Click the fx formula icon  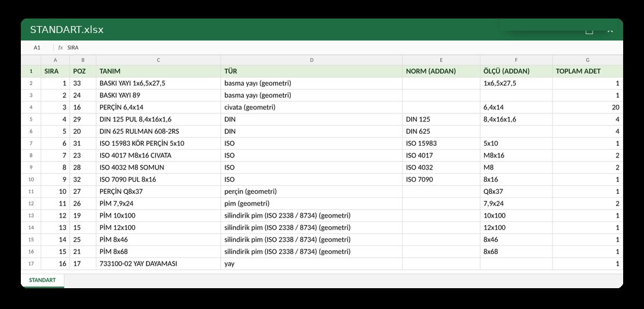point(60,47)
